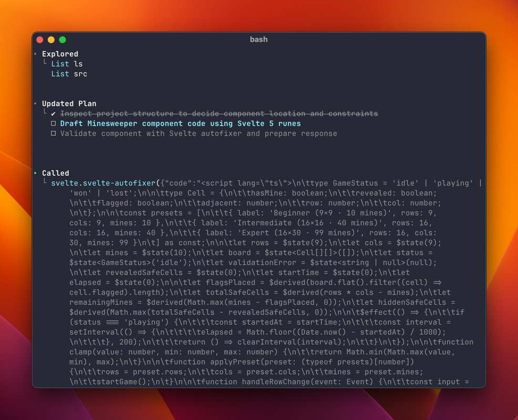
Task: Click the struck-through 'Inspect project structure' item
Action: tap(219, 113)
